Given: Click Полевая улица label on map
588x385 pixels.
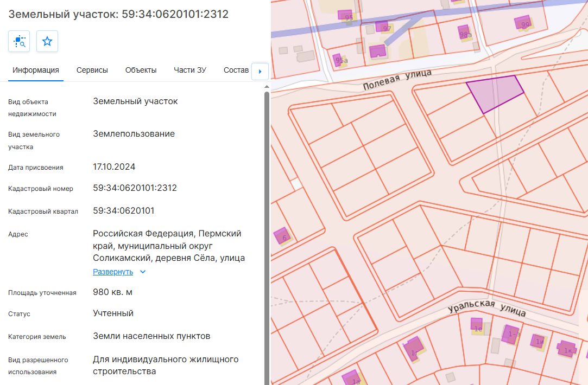Looking at the screenshot, I should (x=397, y=79).
